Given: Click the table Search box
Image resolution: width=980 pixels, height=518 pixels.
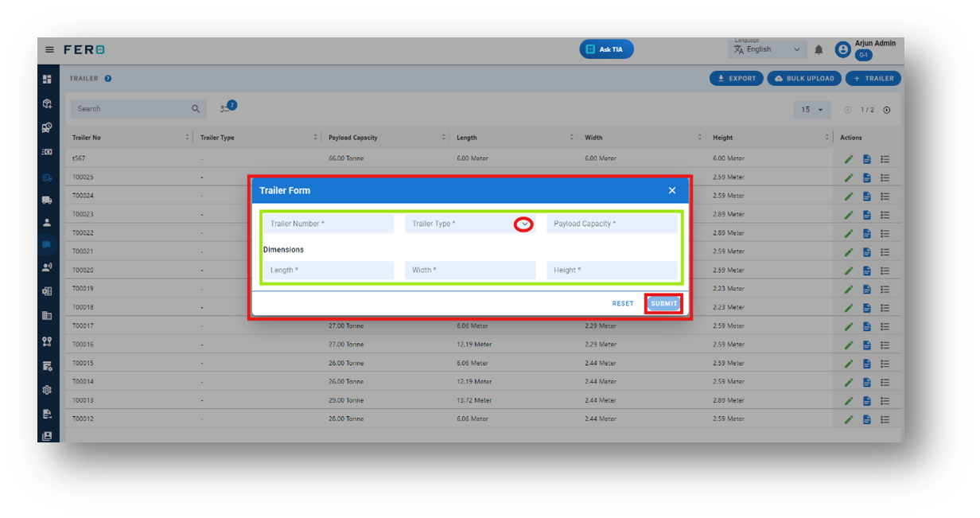Looking at the screenshot, I should [x=138, y=109].
